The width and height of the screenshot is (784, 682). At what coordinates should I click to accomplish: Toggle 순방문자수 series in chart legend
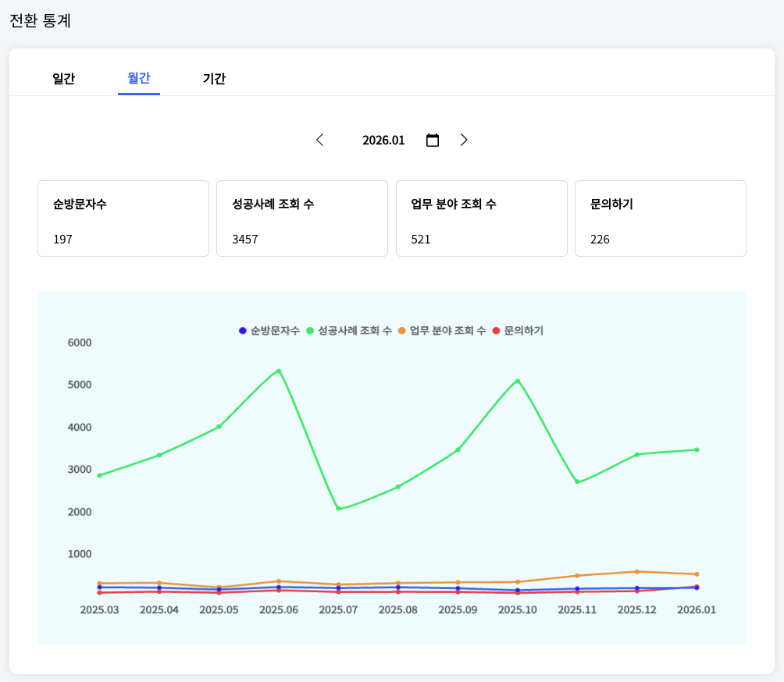pyautogui.click(x=269, y=331)
